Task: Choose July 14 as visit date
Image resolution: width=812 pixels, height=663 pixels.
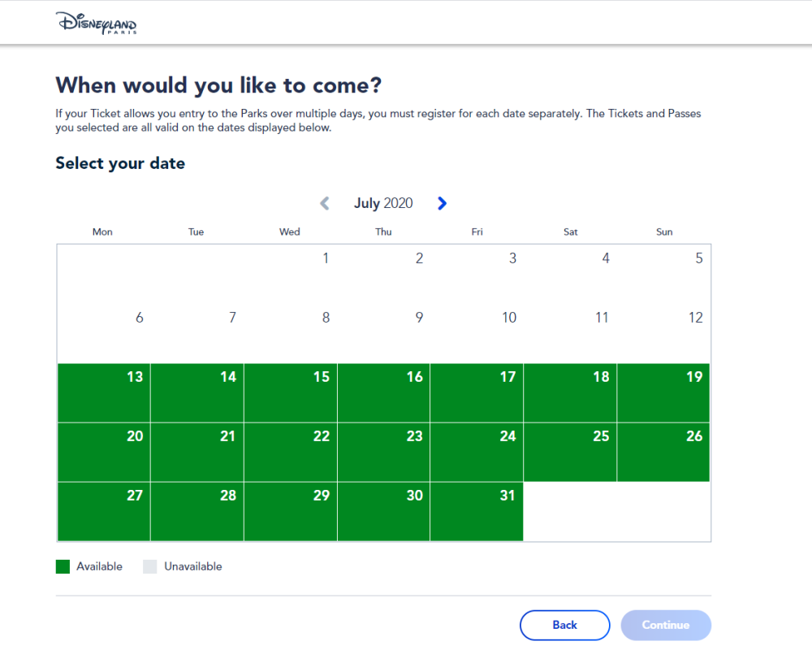Action: pyautogui.click(x=197, y=393)
